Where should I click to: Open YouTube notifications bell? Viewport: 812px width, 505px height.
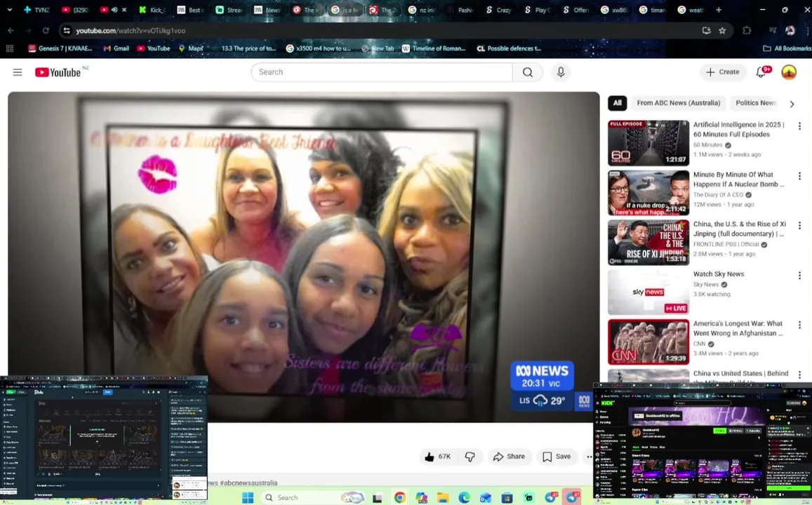click(x=761, y=72)
